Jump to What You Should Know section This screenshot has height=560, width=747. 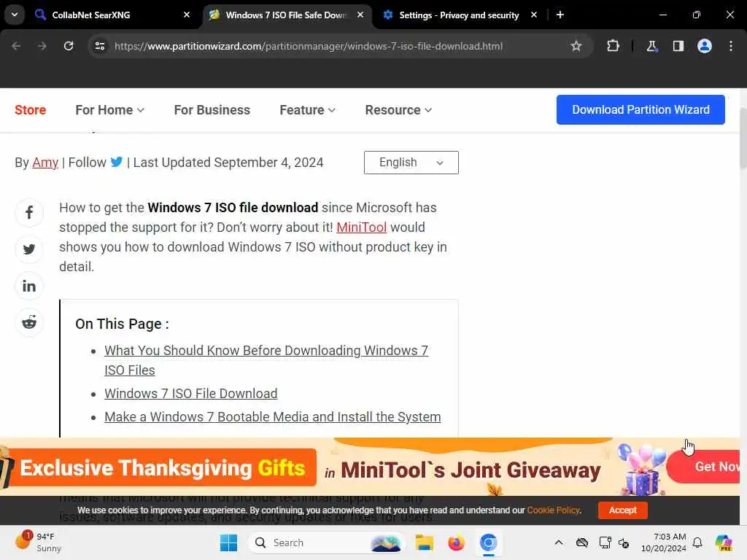pyautogui.click(x=266, y=360)
